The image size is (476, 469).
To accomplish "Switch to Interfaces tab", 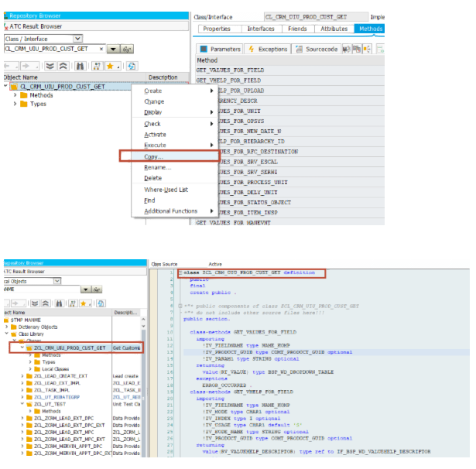I will click(261, 29).
